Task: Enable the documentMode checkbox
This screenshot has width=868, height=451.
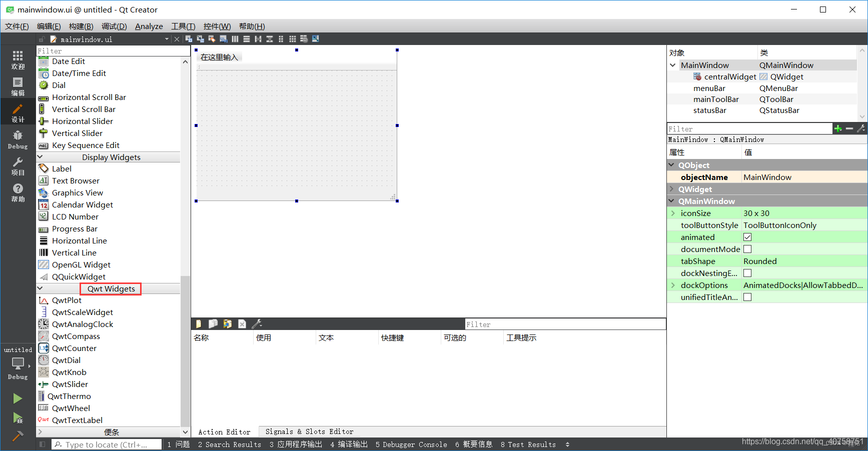Action: (747, 248)
